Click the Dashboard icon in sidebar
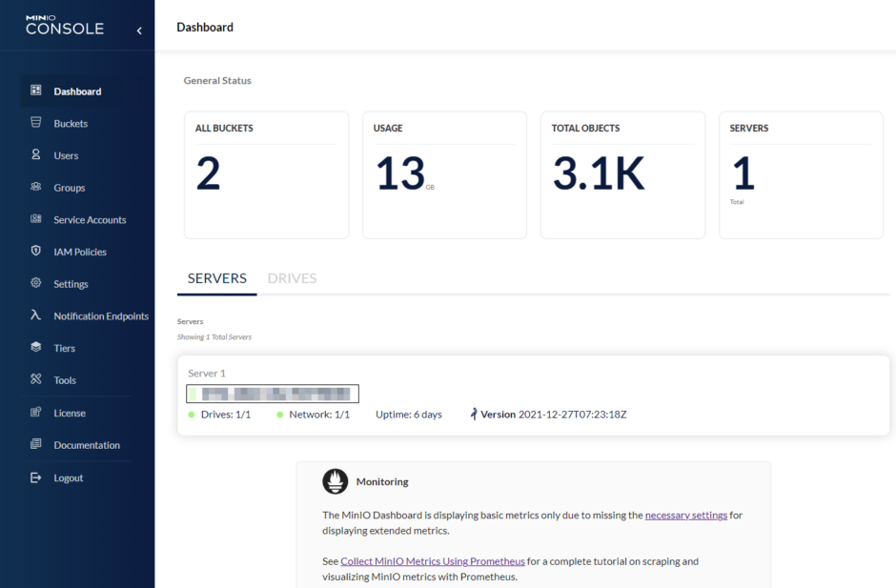 click(x=36, y=91)
